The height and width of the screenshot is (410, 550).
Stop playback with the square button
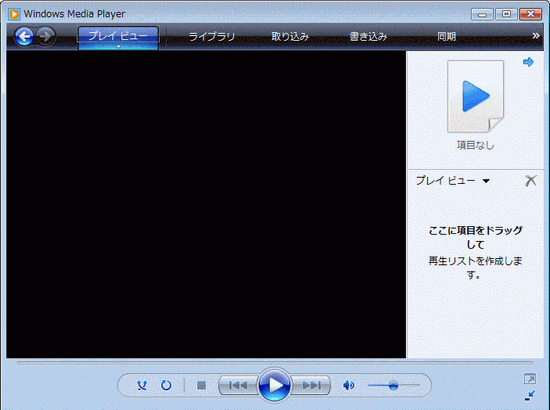[x=201, y=385]
